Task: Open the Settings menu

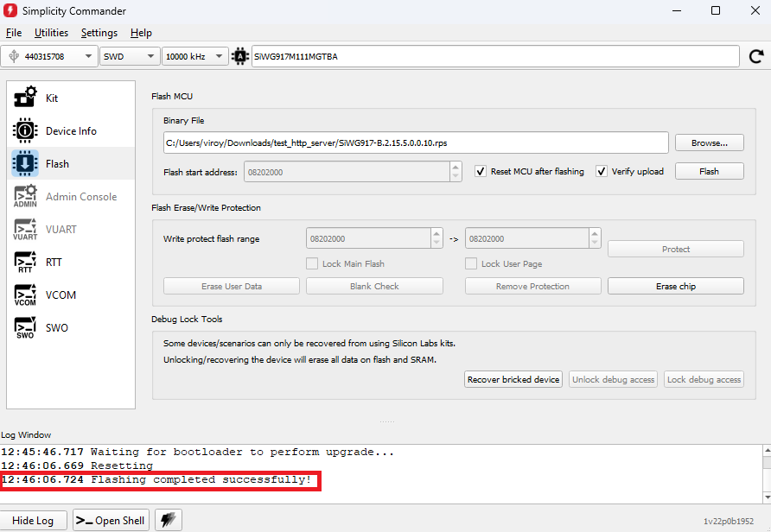Action: [99, 33]
